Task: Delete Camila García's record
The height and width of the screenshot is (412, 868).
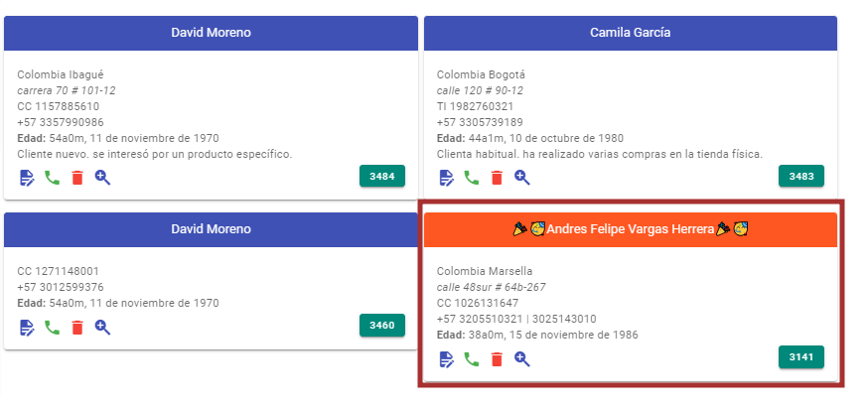Action: [x=497, y=178]
